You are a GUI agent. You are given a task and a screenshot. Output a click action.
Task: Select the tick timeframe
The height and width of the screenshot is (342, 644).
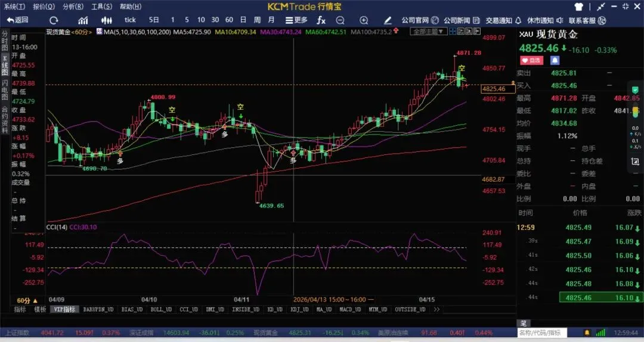tap(130, 20)
